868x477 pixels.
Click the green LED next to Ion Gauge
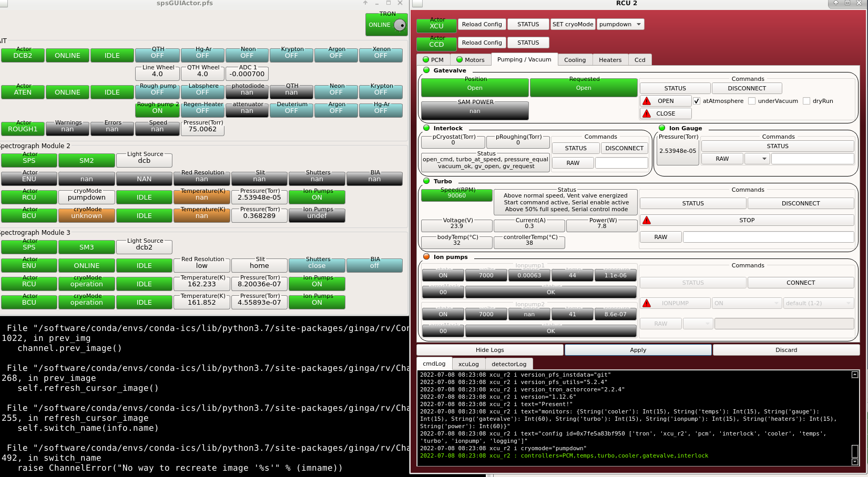click(662, 128)
